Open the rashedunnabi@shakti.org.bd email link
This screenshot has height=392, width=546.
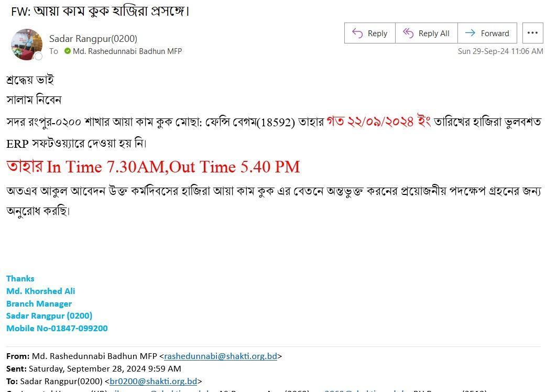click(221, 356)
